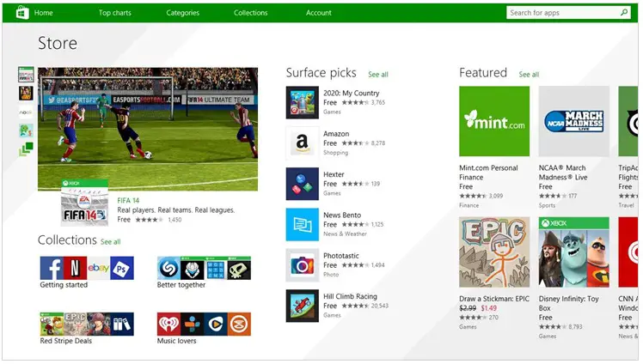This screenshot has height=364, width=643.
Task: Select the FIFA 14 carousel thumbnail
Action: (x=26, y=75)
